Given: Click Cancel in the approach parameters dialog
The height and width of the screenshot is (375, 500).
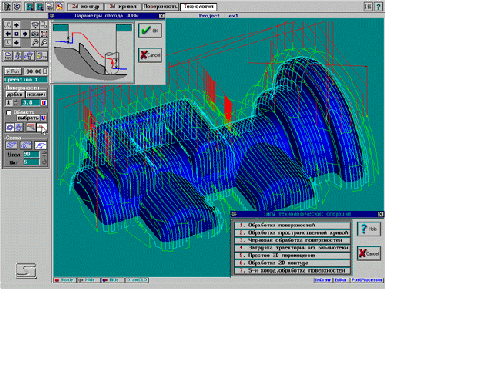Looking at the screenshot, I should (150, 55).
